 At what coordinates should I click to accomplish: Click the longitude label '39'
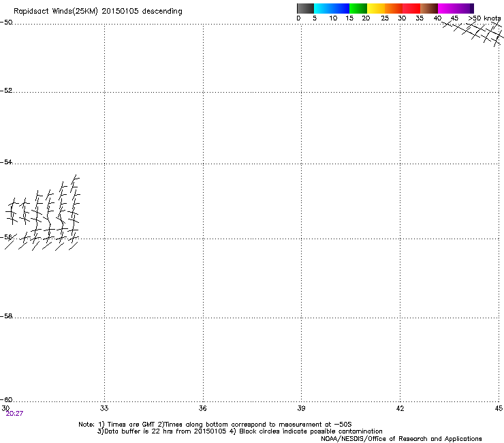pyautogui.click(x=301, y=408)
